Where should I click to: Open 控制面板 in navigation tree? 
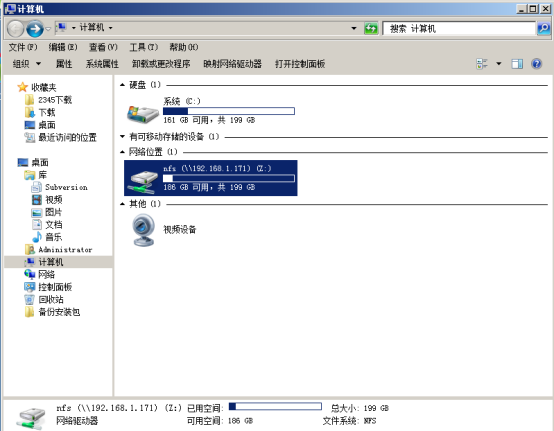[x=48, y=287]
